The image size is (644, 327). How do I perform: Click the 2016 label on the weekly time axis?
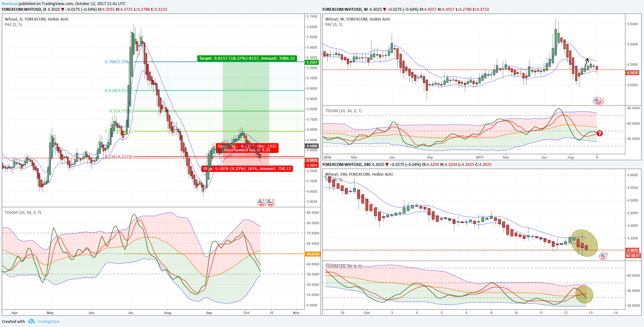(328, 157)
